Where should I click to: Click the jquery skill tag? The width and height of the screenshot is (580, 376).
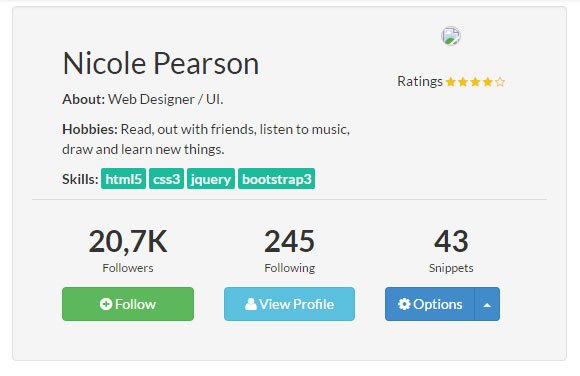pyautogui.click(x=211, y=179)
